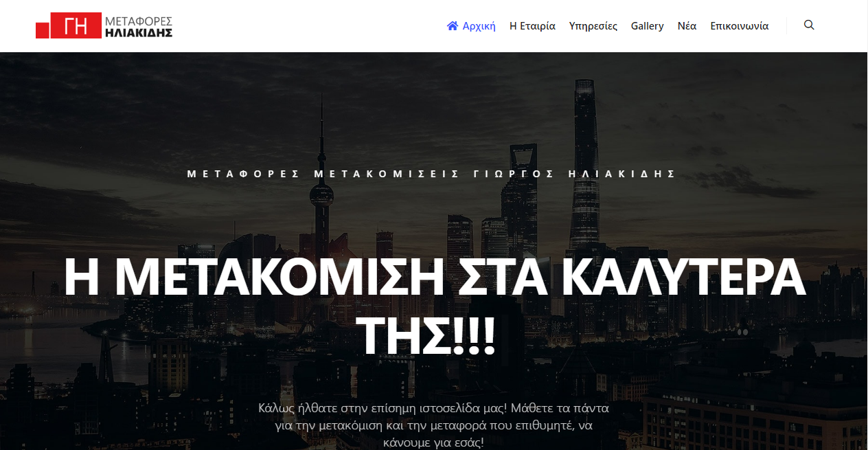Open the search magnifier icon
Image resolution: width=868 pixels, height=450 pixels.
[809, 25]
